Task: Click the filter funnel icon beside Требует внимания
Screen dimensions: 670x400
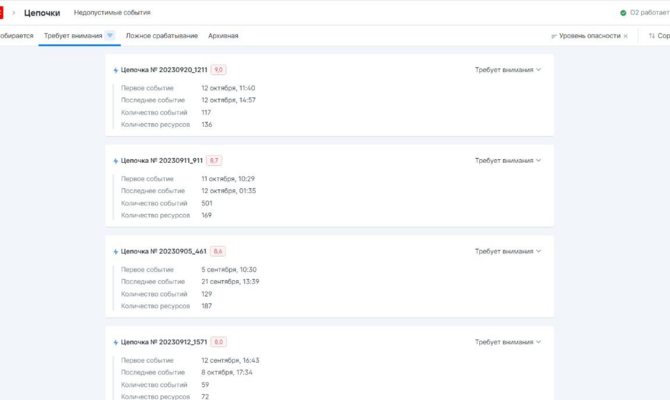Action: click(x=110, y=36)
